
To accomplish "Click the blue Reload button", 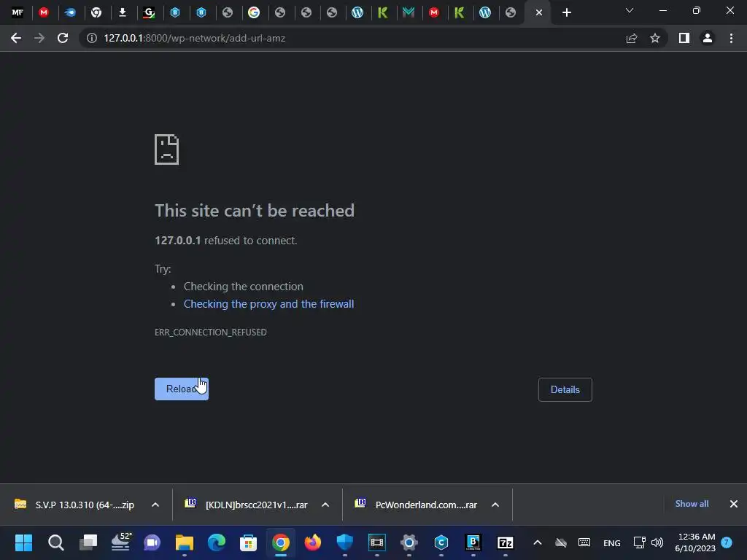I will pyautogui.click(x=182, y=389).
